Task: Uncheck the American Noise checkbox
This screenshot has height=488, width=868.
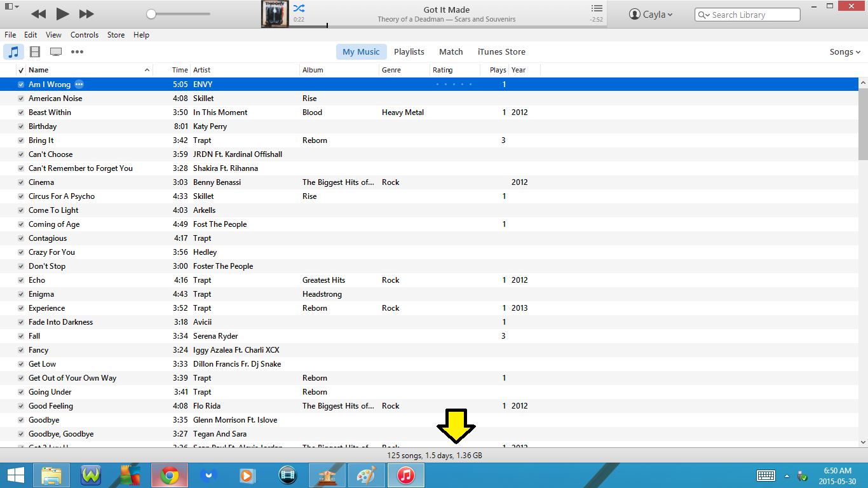Action: [21, 98]
